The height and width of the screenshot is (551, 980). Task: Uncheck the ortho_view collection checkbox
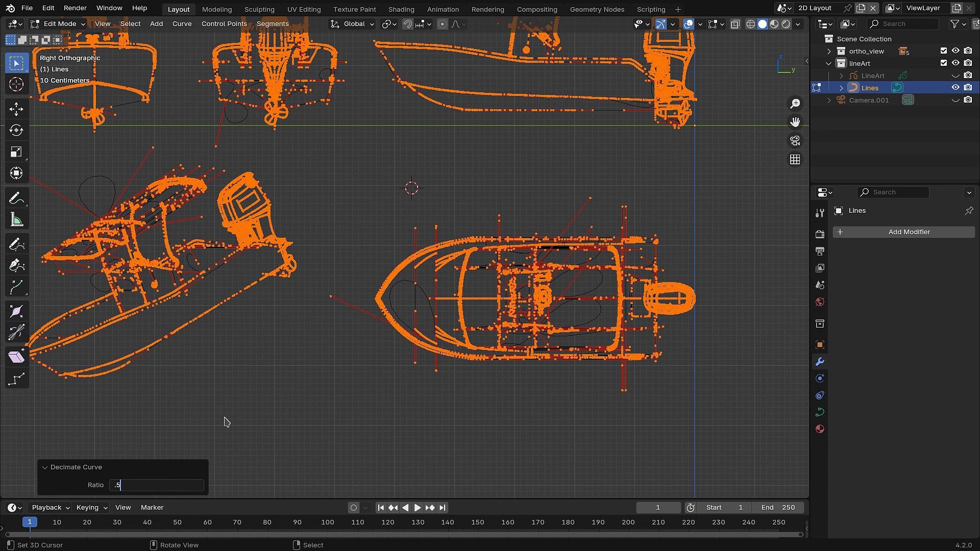pyautogui.click(x=943, y=51)
